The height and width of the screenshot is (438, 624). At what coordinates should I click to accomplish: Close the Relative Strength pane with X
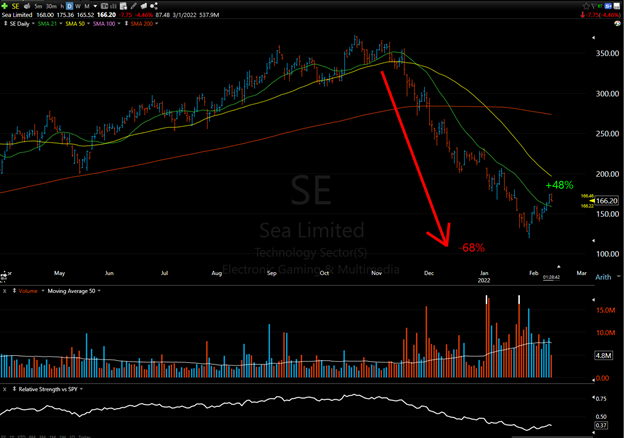(x=5, y=389)
